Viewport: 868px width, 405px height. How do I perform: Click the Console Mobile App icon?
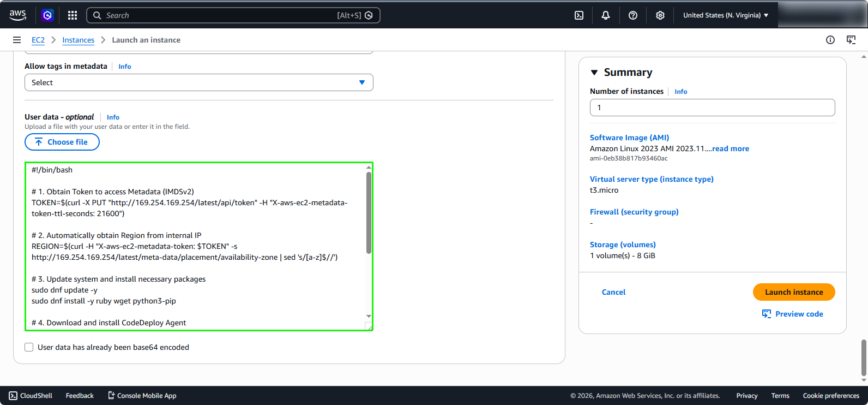pos(111,396)
